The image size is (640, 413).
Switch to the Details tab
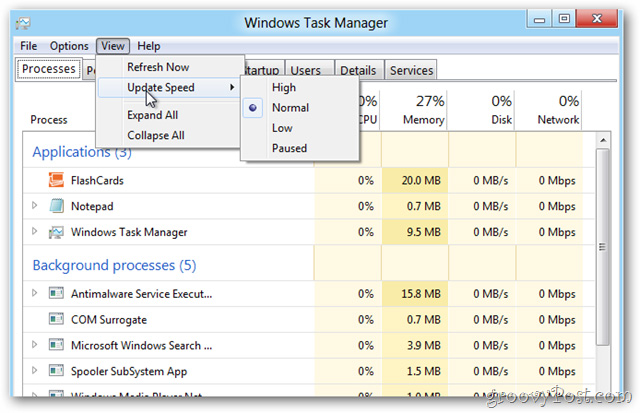pos(358,70)
